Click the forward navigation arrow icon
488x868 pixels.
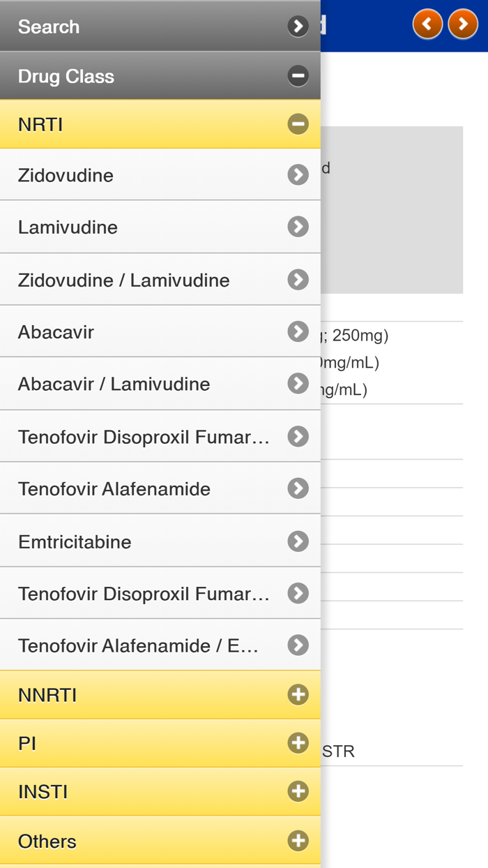click(462, 23)
